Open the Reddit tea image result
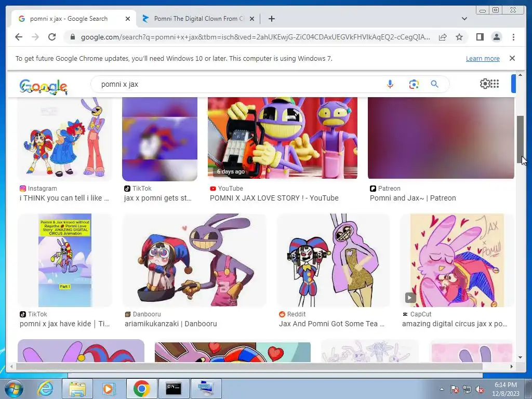 click(333, 260)
